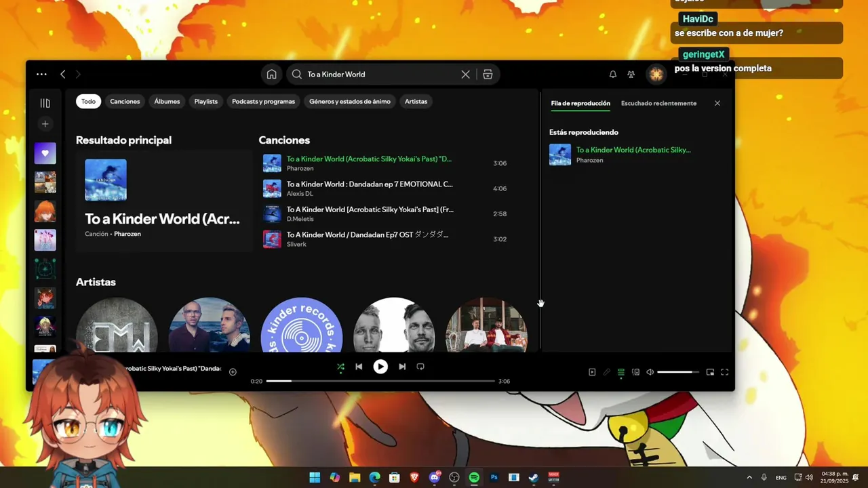
Task: Open Pharozen link in main result card
Action: 127,234
